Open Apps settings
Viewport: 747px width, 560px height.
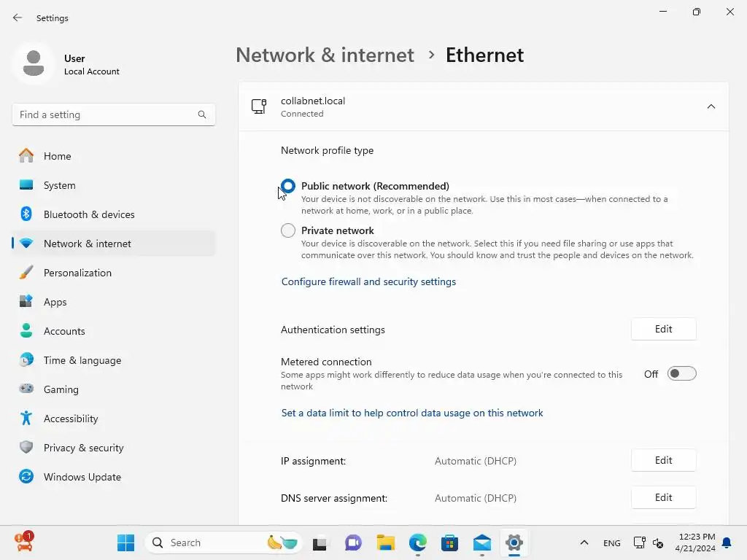[x=114, y=302]
